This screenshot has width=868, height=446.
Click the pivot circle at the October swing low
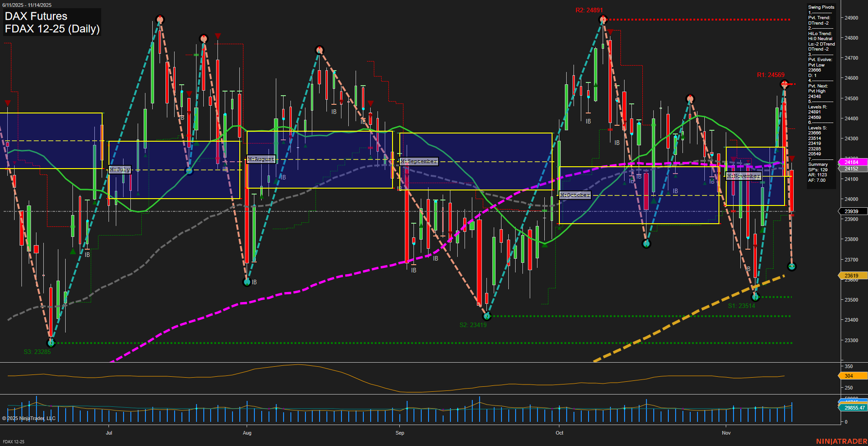[x=646, y=243]
